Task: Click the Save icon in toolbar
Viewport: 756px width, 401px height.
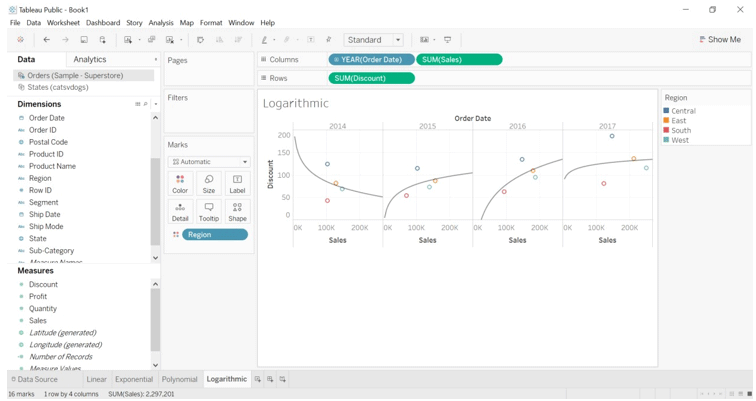Action: [84, 40]
